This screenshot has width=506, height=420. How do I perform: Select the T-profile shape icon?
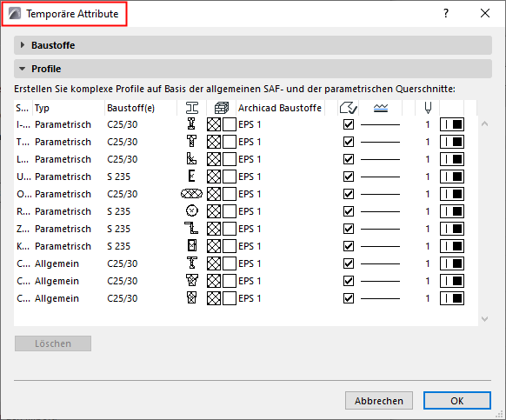tap(191, 142)
